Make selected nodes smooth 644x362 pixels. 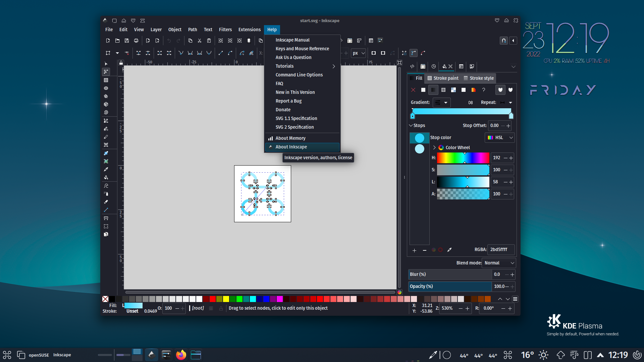point(190,53)
